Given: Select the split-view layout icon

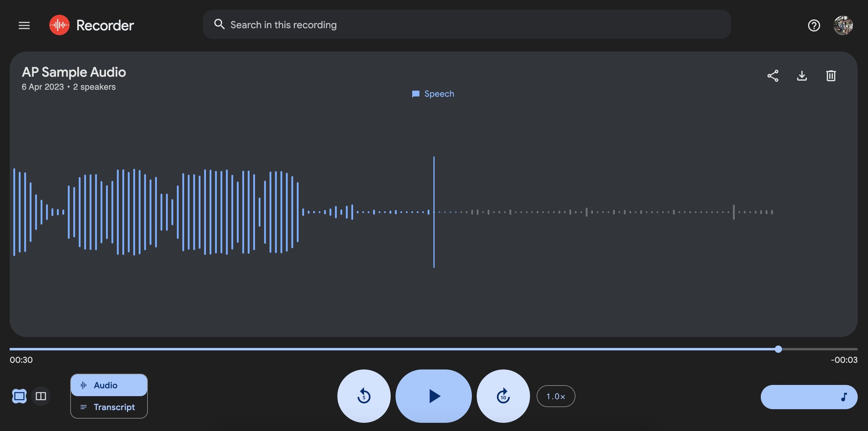Looking at the screenshot, I should 41,396.
